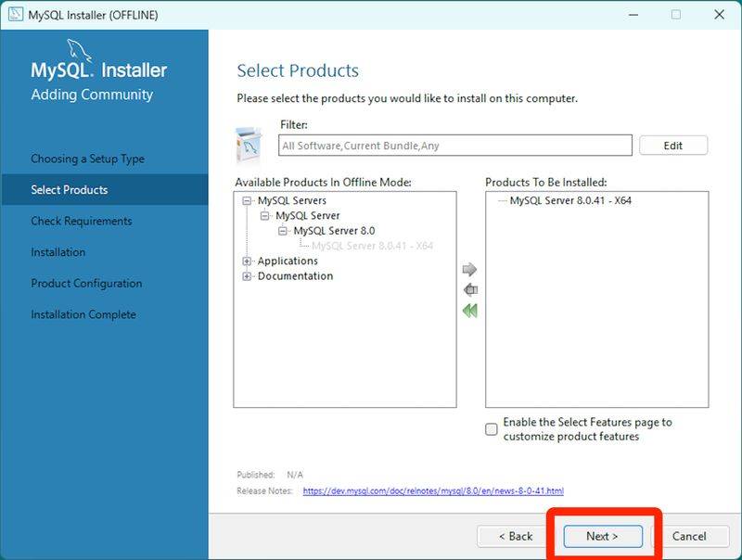Minimize the MySQL Installer window

(x=633, y=15)
